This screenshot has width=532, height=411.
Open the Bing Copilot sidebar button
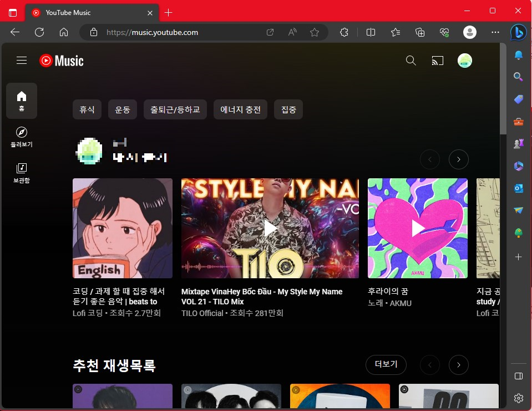click(519, 33)
